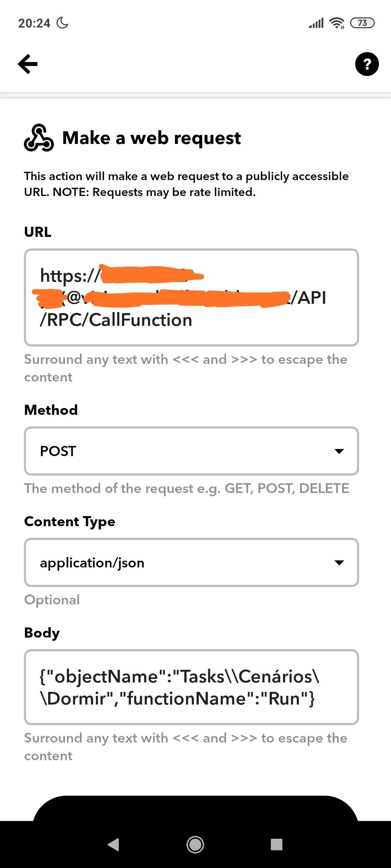
Task: Tap the Webhooks logo icon
Action: (x=39, y=138)
